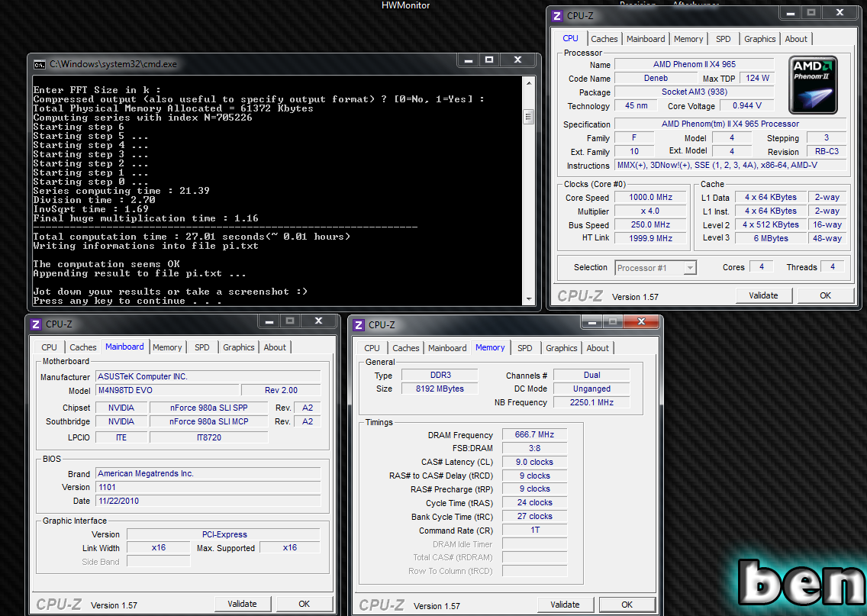Go to About tab in bottom-middle CPU-Z window
This screenshot has width=867, height=616.
pyautogui.click(x=598, y=348)
